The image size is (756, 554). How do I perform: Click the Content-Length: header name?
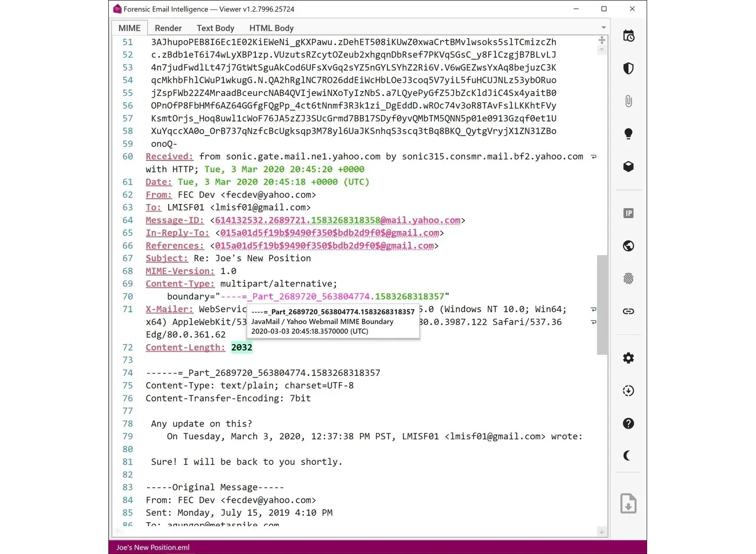point(185,348)
